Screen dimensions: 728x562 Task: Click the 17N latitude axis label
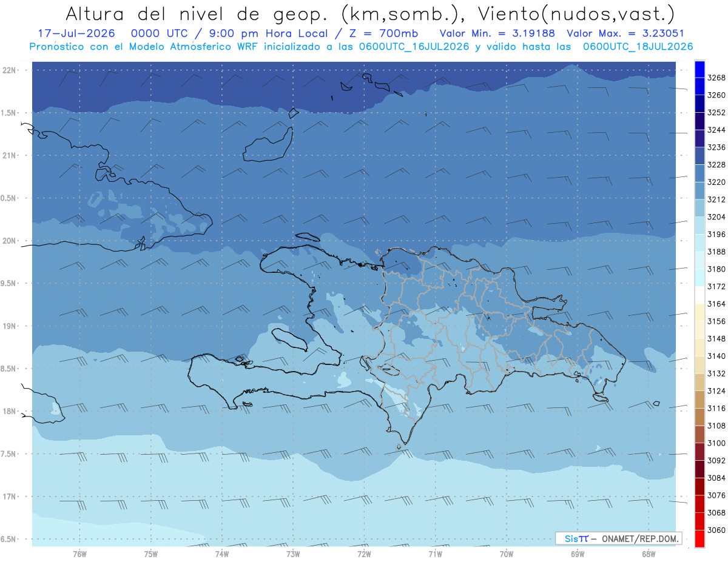tap(9, 497)
